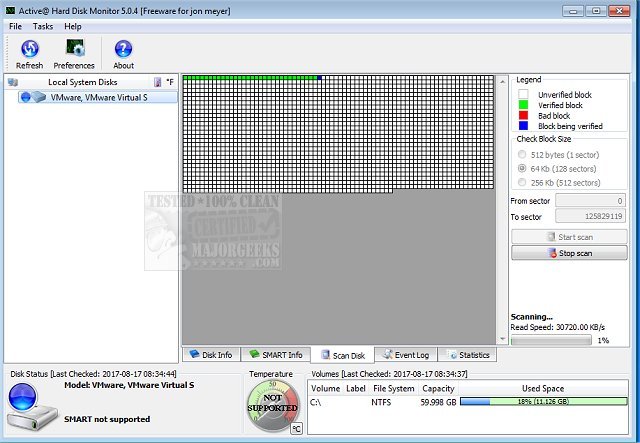The width and height of the screenshot is (640, 443).
Task: Click the Start scan button's icon
Action: point(551,237)
